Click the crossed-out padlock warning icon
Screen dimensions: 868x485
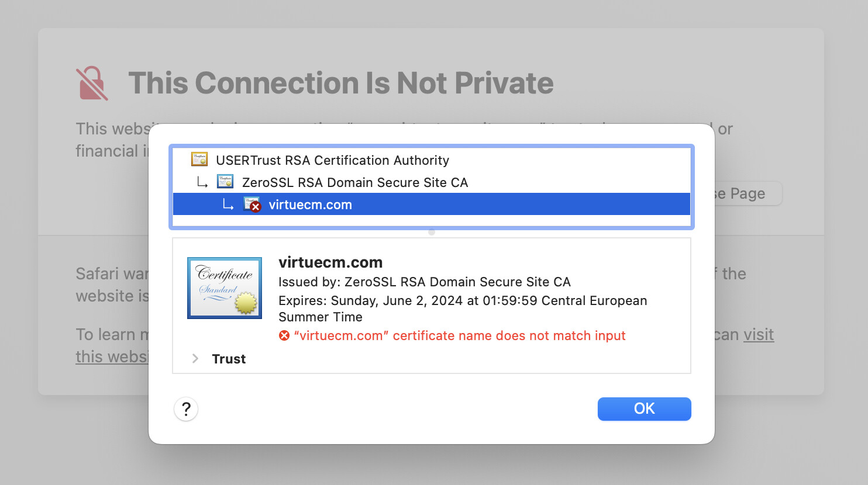92,84
